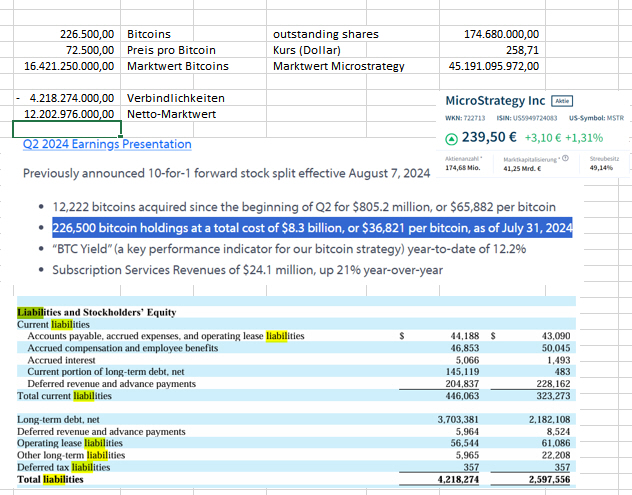Click the Netto-Marktwert value 12.202.976.000,00
The image size is (632, 495).
[66, 114]
